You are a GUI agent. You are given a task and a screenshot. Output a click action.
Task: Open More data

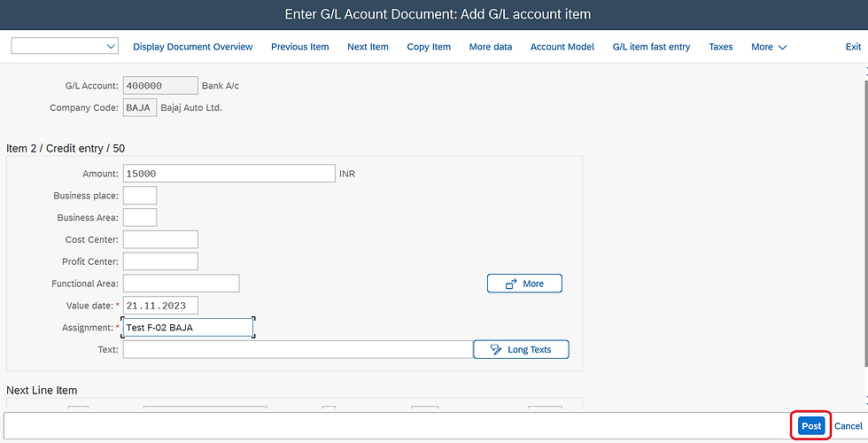tap(491, 47)
